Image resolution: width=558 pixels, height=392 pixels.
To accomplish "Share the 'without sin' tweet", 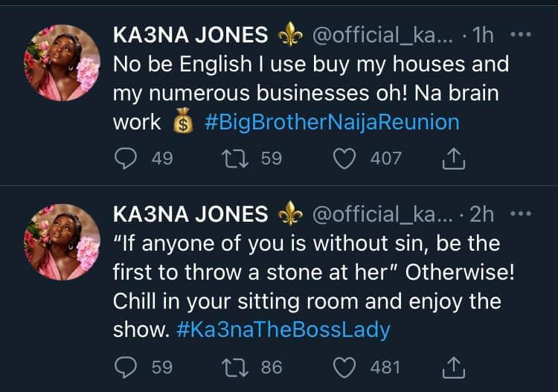I will click(455, 367).
